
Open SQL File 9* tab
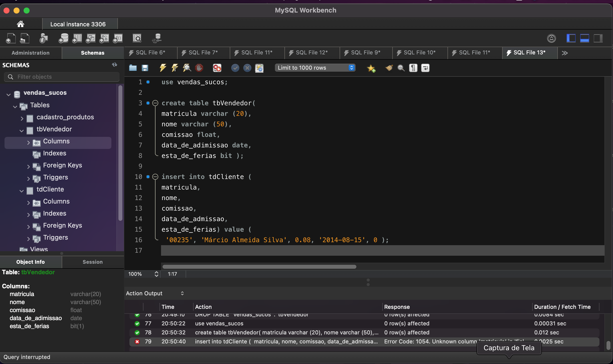(366, 53)
